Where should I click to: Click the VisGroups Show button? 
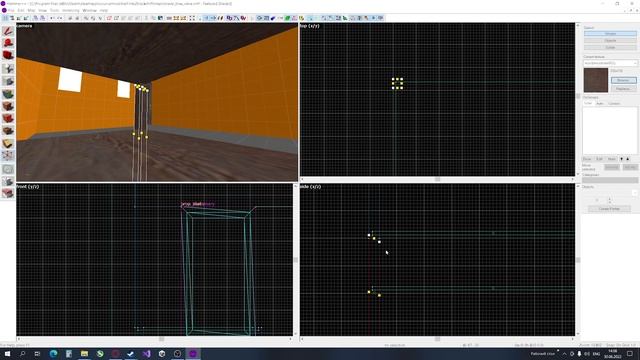(x=587, y=159)
